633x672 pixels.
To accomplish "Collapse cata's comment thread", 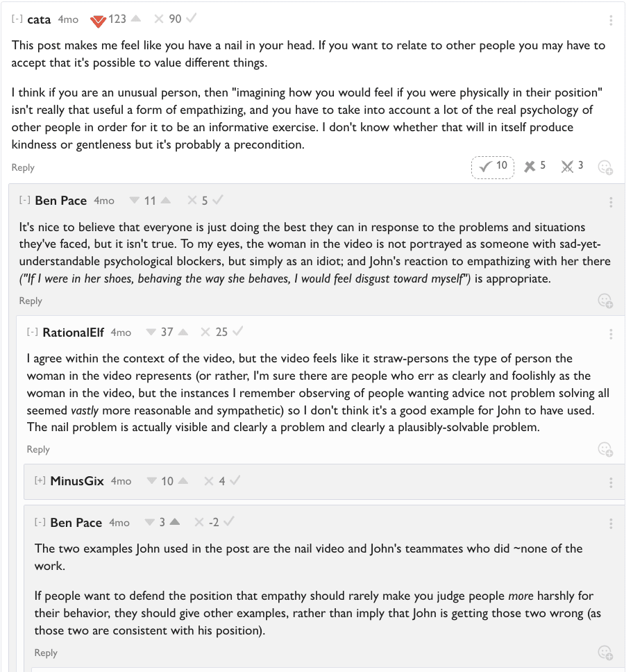I will click(x=17, y=19).
